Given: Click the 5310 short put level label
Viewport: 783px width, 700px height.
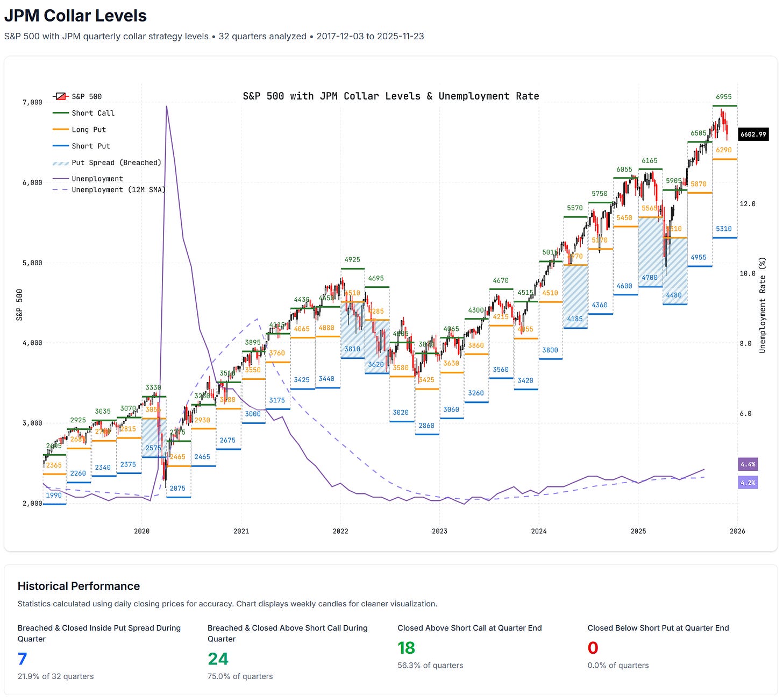Looking at the screenshot, I should (724, 229).
